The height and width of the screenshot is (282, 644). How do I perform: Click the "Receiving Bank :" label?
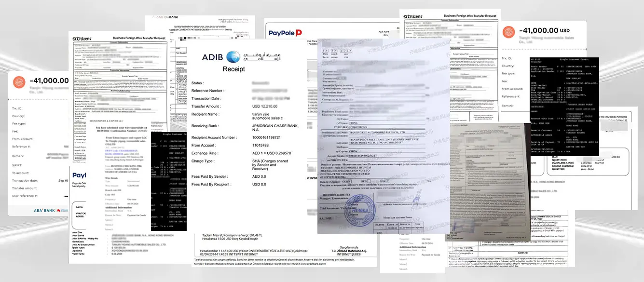pyautogui.click(x=205, y=126)
